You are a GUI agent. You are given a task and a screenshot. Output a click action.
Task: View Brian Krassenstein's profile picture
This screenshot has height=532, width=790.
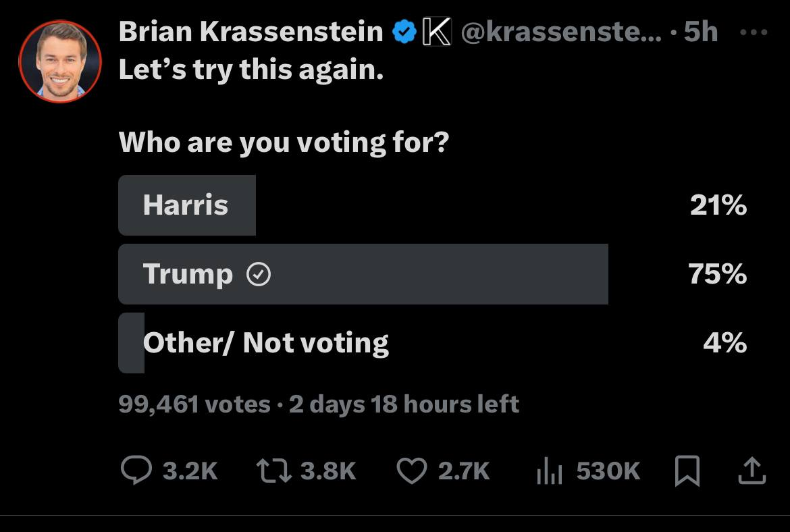tap(60, 61)
